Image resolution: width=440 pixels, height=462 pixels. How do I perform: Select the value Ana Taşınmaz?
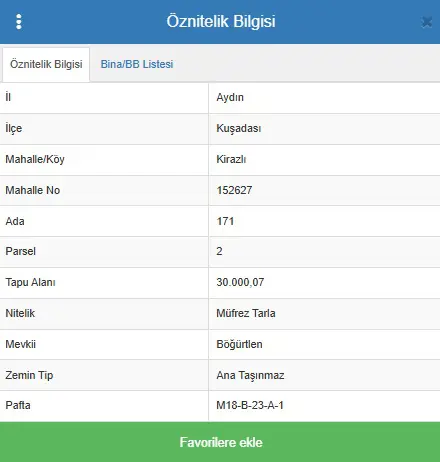pos(250,375)
